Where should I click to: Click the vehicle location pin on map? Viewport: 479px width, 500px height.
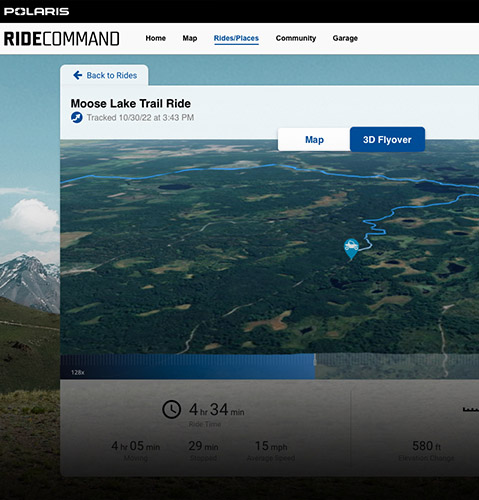point(351,249)
